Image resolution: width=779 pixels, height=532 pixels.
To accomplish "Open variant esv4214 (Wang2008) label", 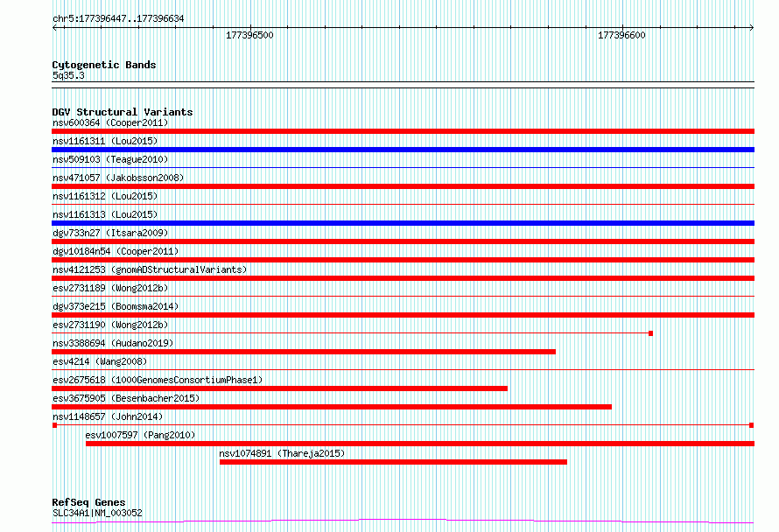I will coord(100,361).
